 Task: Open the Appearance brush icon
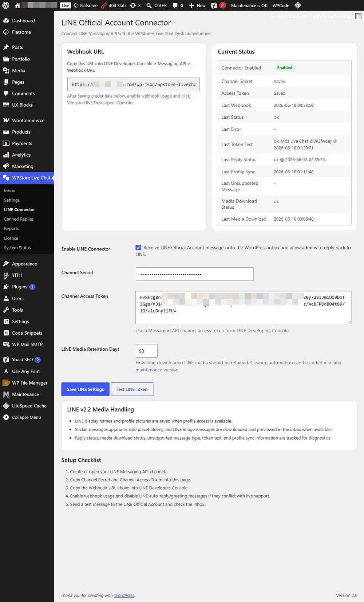pos(6,264)
